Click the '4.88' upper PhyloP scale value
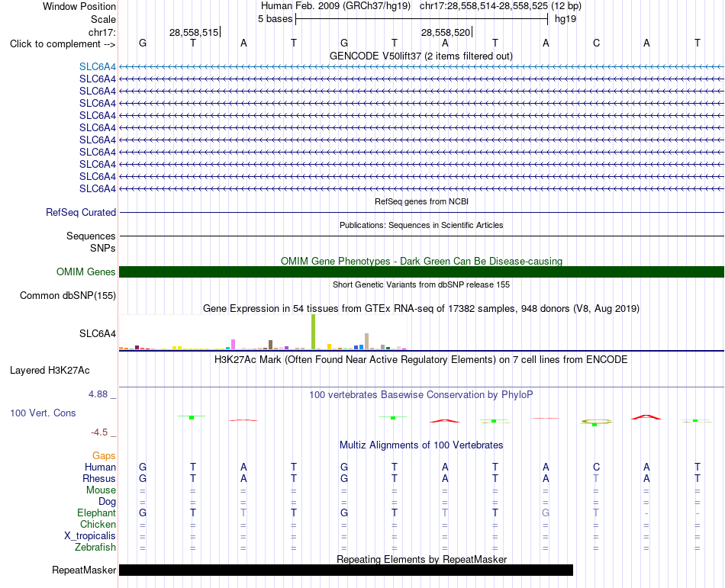725x588 pixels. 98,394
